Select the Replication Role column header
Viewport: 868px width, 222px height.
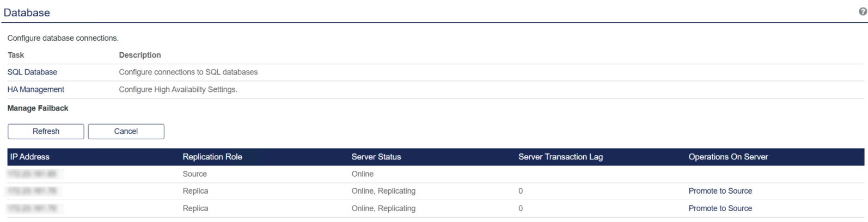point(212,157)
